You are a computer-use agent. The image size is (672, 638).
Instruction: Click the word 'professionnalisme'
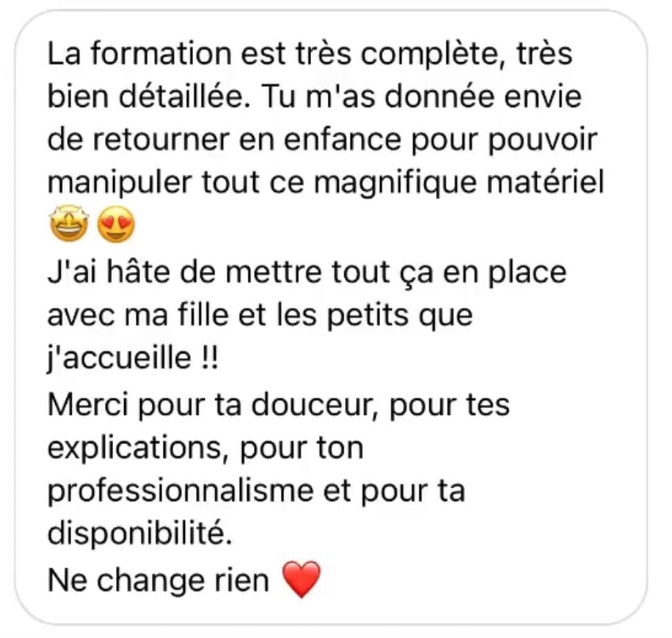pyautogui.click(x=181, y=492)
